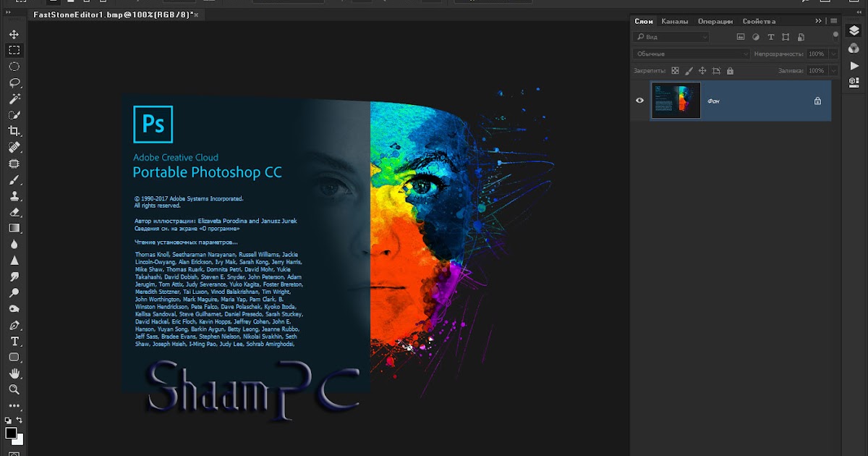Select the Sharpen triangle tool
Image resolution: width=868 pixels, height=456 pixels.
point(14,261)
